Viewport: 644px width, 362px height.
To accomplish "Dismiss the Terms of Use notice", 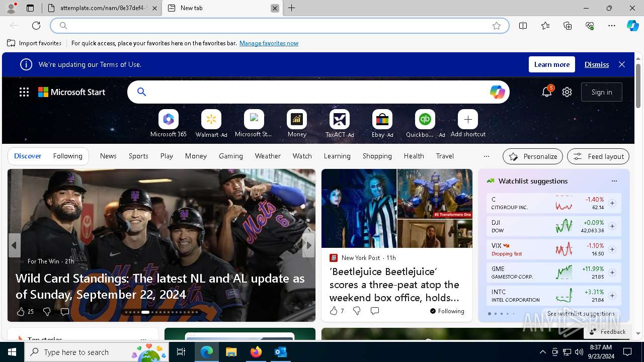I will tap(597, 64).
